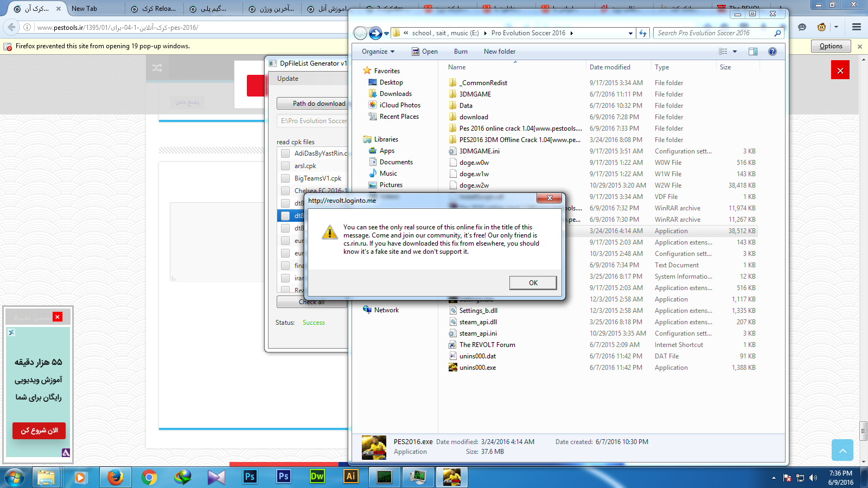Show hidden system tray icons arrow
Viewport: 868px width, 488px height.
tap(774, 478)
